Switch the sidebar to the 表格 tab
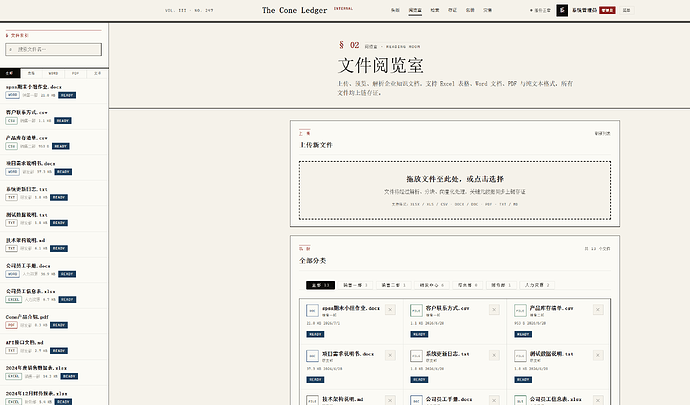690x405 pixels. pyautogui.click(x=31, y=73)
